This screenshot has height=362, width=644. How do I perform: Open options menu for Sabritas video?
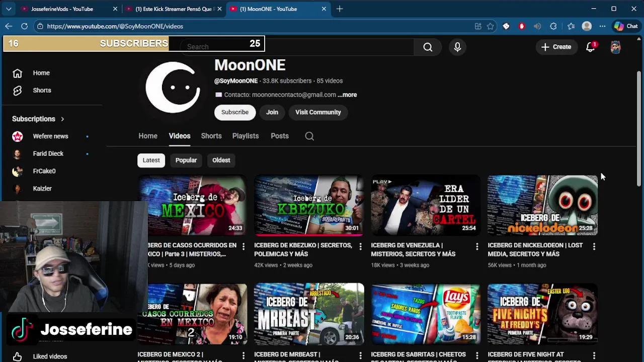pyautogui.click(x=477, y=355)
